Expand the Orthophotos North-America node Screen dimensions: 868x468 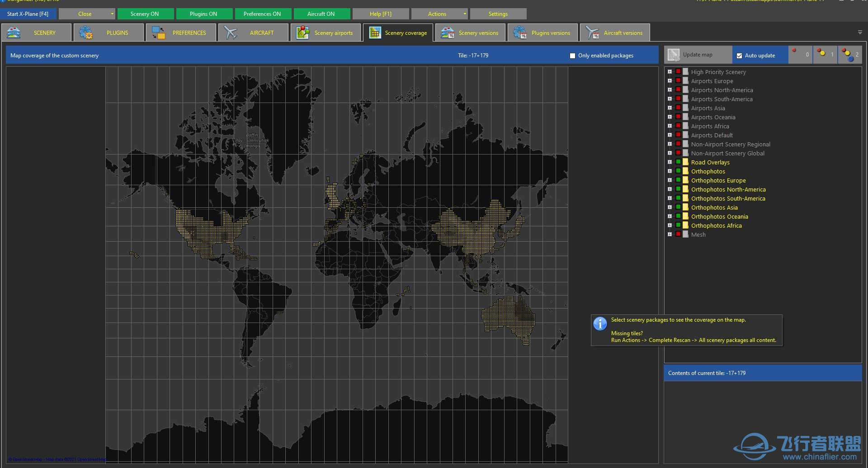670,189
